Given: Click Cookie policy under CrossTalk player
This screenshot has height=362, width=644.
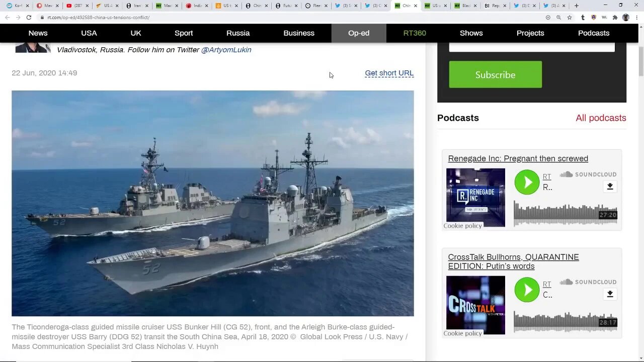Looking at the screenshot, I should (x=463, y=333).
